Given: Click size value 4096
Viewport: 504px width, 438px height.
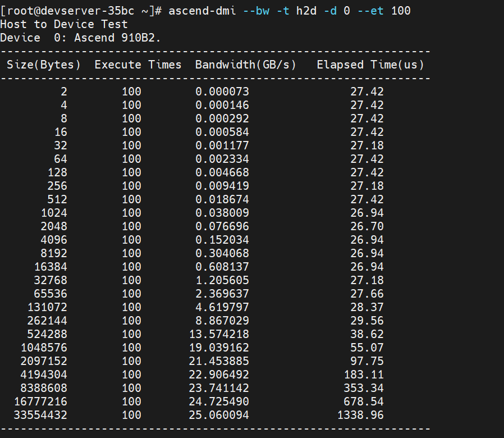Looking at the screenshot, I should coord(54,240).
